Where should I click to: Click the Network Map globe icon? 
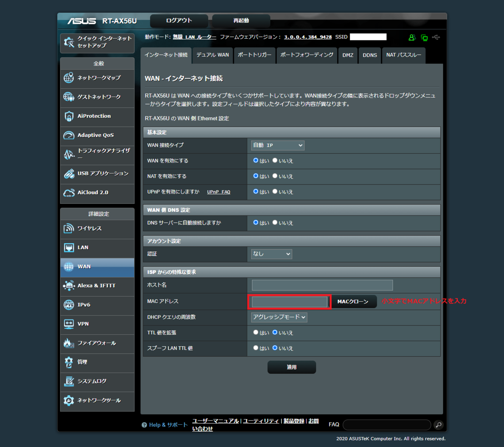[69, 78]
